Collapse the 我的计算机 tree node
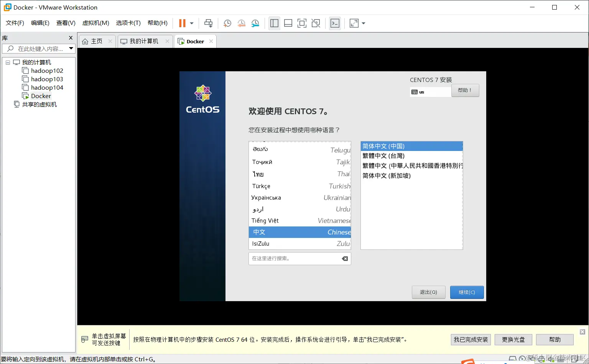Screen dimensions: 589x364 click(8, 62)
